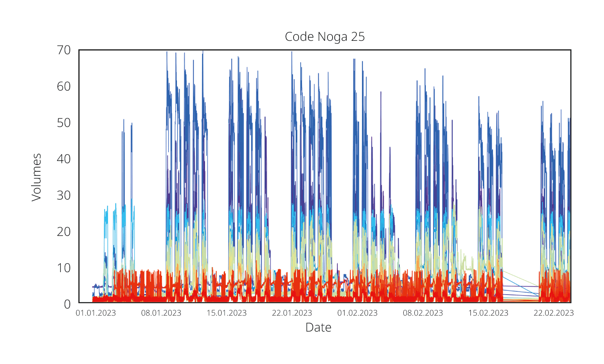Click the 15.02.2023 date tick label
This screenshot has width=604, height=364.
click(488, 313)
